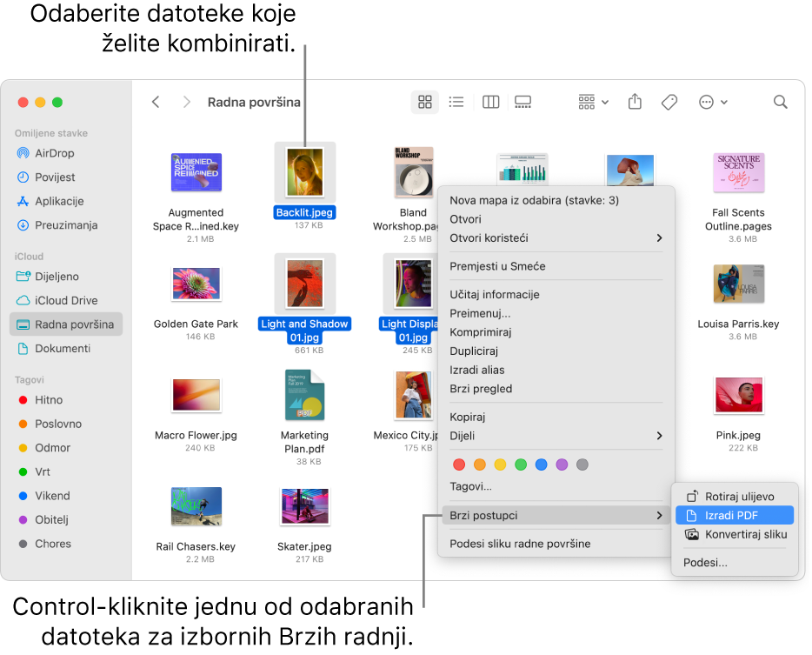This screenshot has width=812, height=655.
Task: Open AirDrop from the sidebar
Action: tap(54, 153)
